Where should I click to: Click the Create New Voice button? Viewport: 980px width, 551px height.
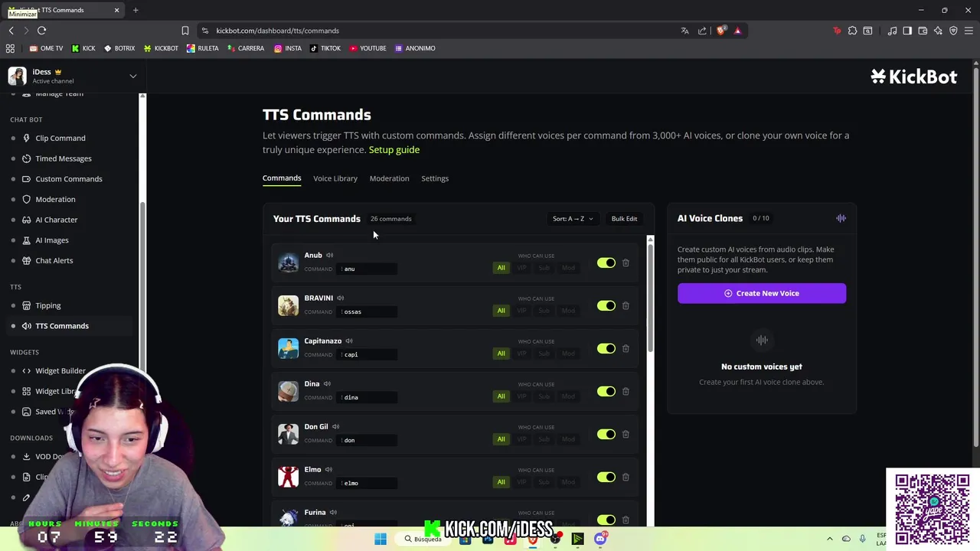coord(762,293)
